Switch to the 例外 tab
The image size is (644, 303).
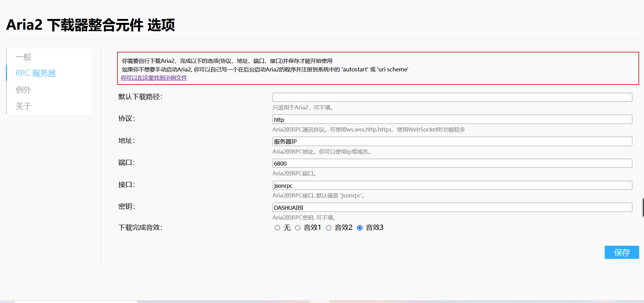[49, 90]
